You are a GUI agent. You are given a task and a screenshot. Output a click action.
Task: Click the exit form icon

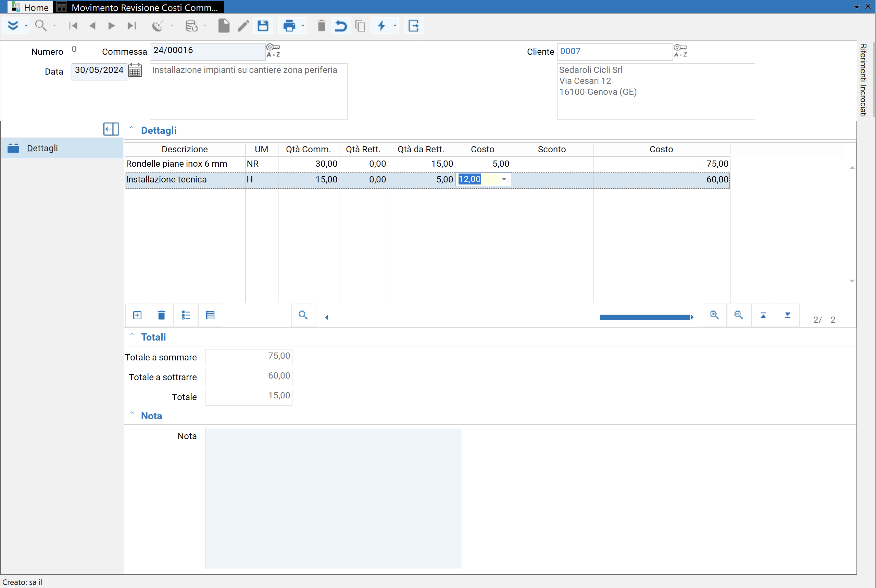click(x=413, y=26)
